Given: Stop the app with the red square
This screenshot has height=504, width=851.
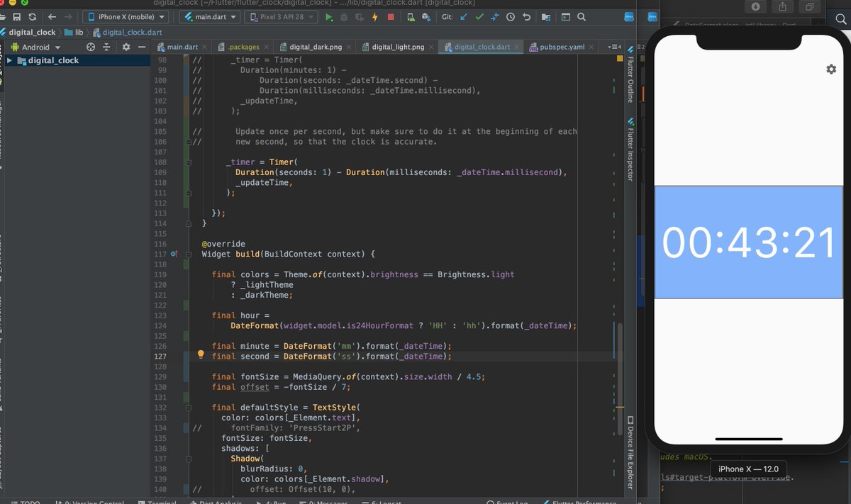Looking at the screenshot, I should (391, 16).
